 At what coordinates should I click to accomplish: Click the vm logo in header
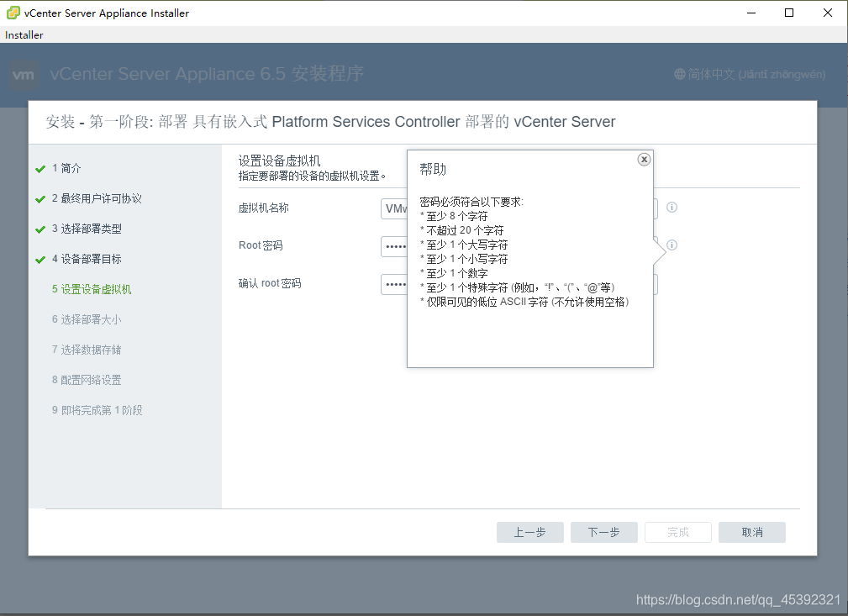(24, 75)
